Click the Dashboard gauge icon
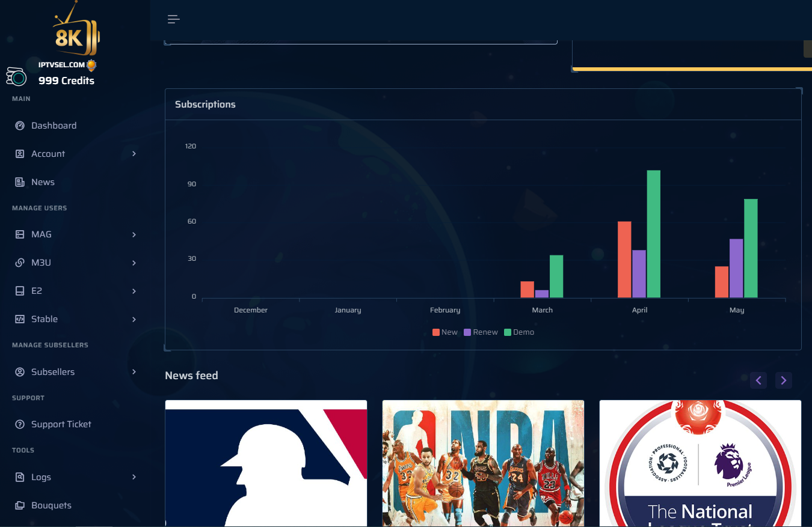This screenshot has height=527, width=812. [x=20, y=126]
